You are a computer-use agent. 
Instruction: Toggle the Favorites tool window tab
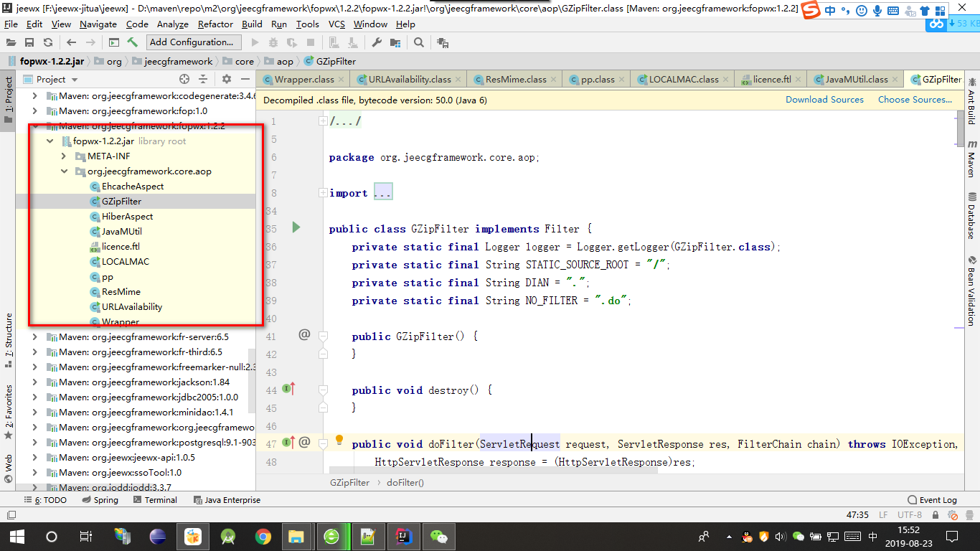(x=9, y=412)
